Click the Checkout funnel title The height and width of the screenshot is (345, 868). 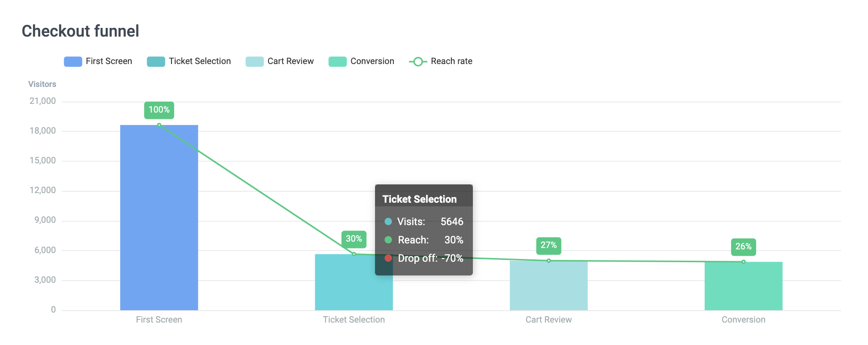pos(80,31)
